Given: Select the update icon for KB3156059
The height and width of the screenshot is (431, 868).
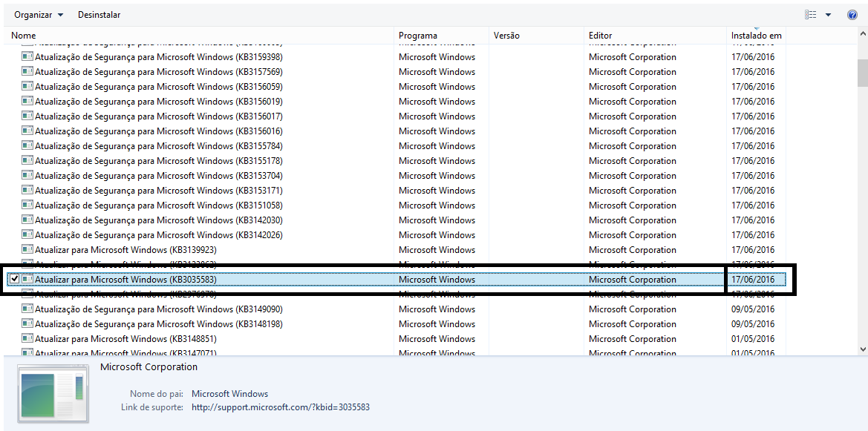Looking at the screenshot, I should tap(27, 86).
